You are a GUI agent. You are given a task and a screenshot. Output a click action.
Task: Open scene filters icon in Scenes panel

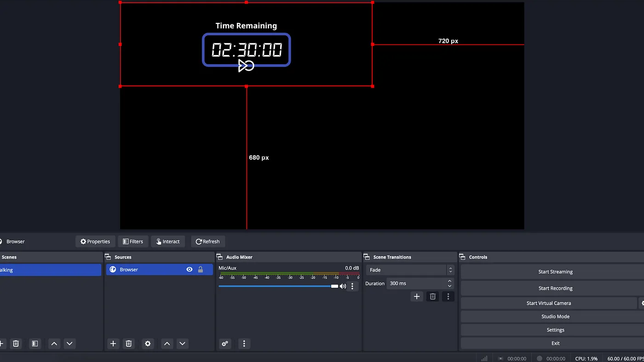[x=35, y=344]
